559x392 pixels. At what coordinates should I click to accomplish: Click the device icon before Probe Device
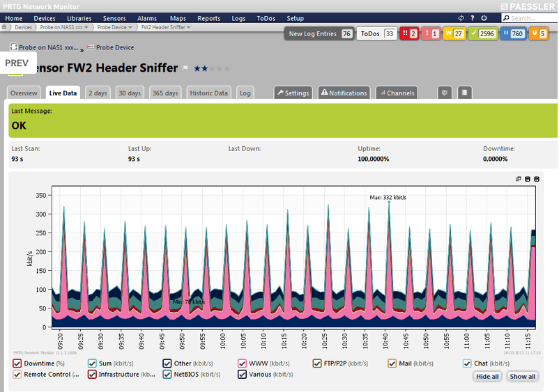tap(91, 47)
